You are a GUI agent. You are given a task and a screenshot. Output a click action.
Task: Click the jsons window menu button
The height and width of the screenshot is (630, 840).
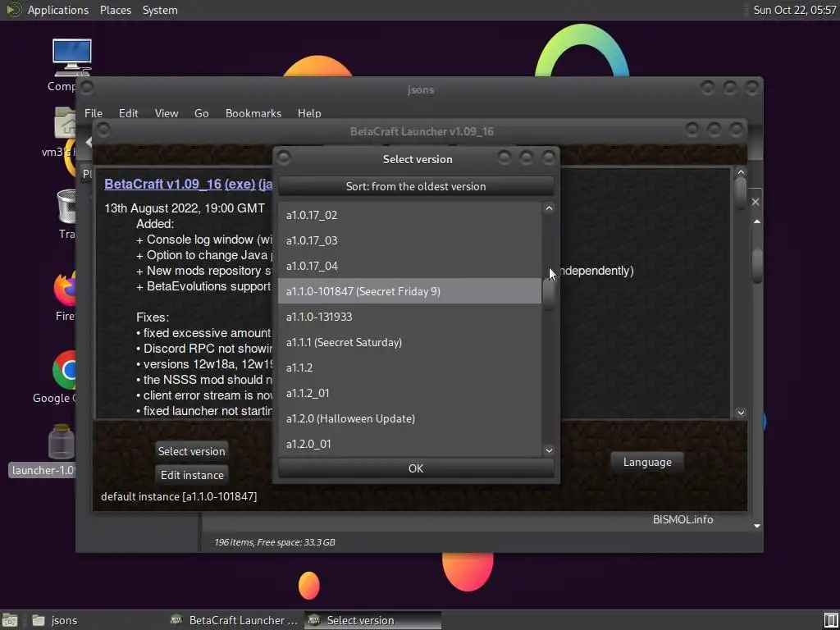[87, 87]
